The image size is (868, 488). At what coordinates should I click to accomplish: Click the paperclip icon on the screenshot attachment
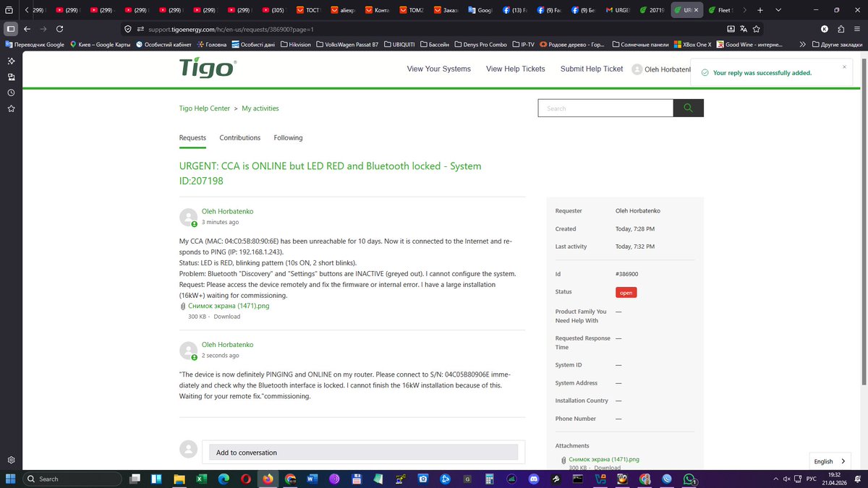pyautogui.click(x=182, y=306)
